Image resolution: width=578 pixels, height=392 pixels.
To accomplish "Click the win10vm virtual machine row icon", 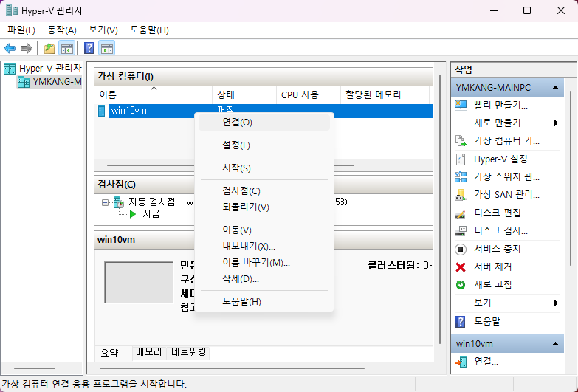I will [x=102, y=111].
